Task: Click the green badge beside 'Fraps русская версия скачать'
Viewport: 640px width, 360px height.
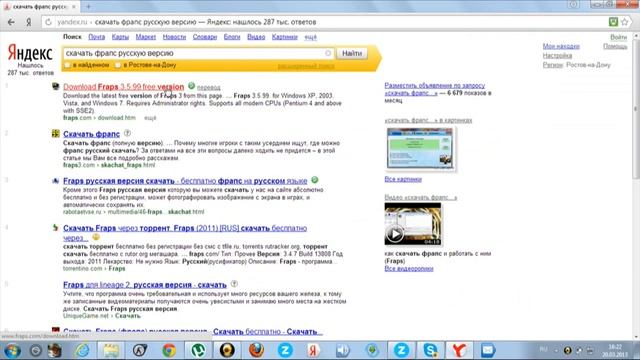Action: (314, 180)
